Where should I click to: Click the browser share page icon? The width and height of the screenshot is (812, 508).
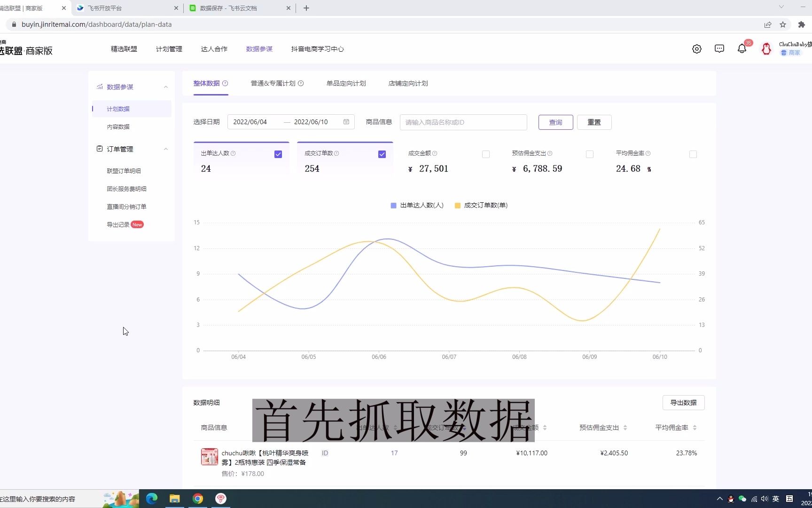(x=768, y=24)
